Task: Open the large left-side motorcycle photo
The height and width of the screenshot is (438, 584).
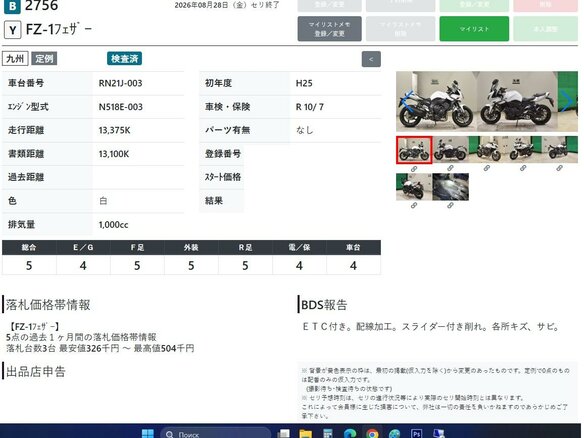Action: coord(437,101)
